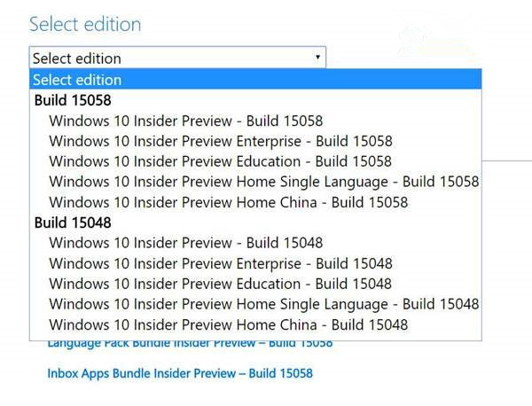Pick Home China - Build 15058 option
The width and height of the screenshot is (532, 406).
click(x=228, y=202)
